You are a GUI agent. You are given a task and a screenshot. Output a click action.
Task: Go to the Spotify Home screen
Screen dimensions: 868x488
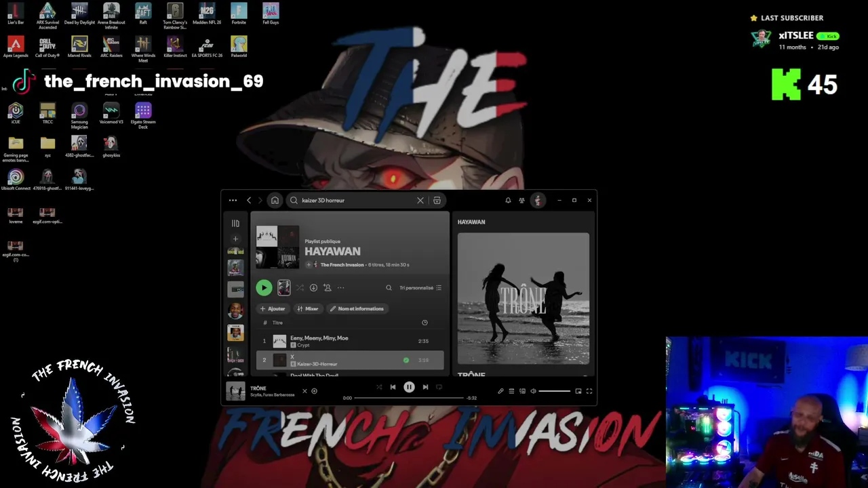tap(275, 201)
